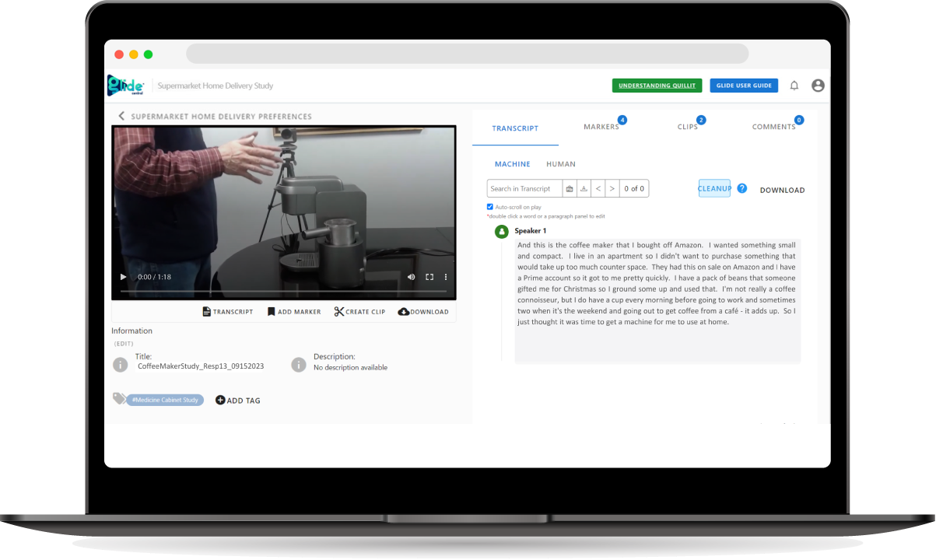Viewport: 943px width, 560px height.
Task: Click the Description info icon
Action: point(299,364)
